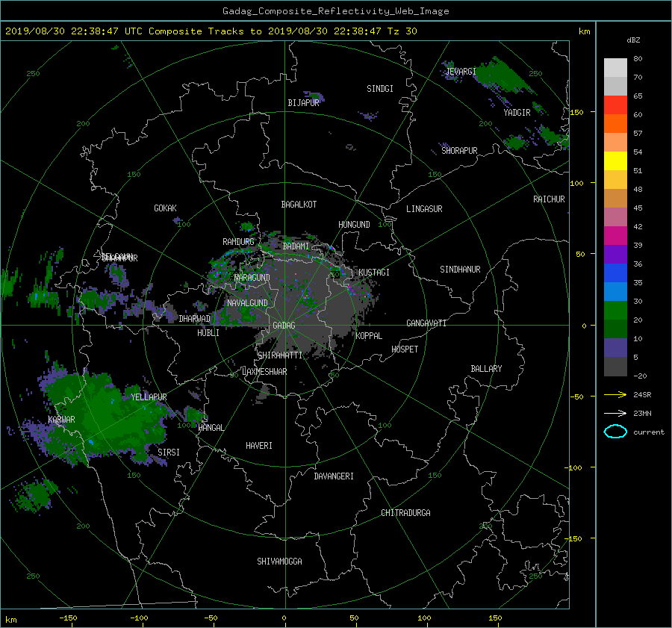Select the BIJAPUR city label
The height and width of the screenshot is (628, 672).
pos(303,103)
